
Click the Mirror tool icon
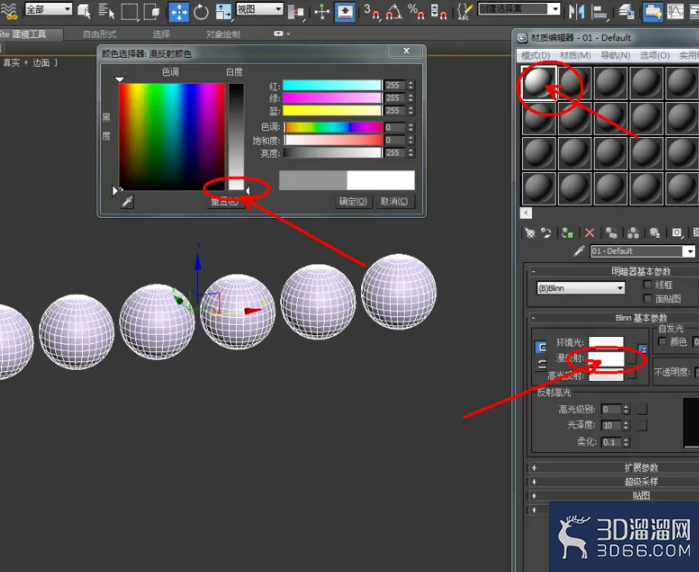(576, 12)
